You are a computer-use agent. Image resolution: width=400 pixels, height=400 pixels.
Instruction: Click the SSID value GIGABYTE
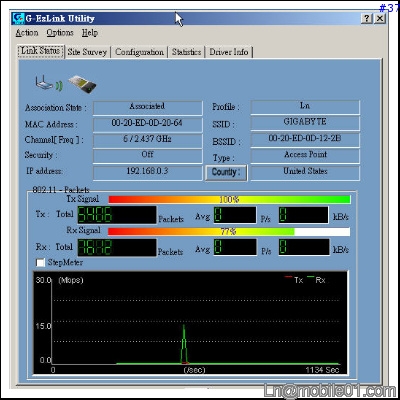305,122
